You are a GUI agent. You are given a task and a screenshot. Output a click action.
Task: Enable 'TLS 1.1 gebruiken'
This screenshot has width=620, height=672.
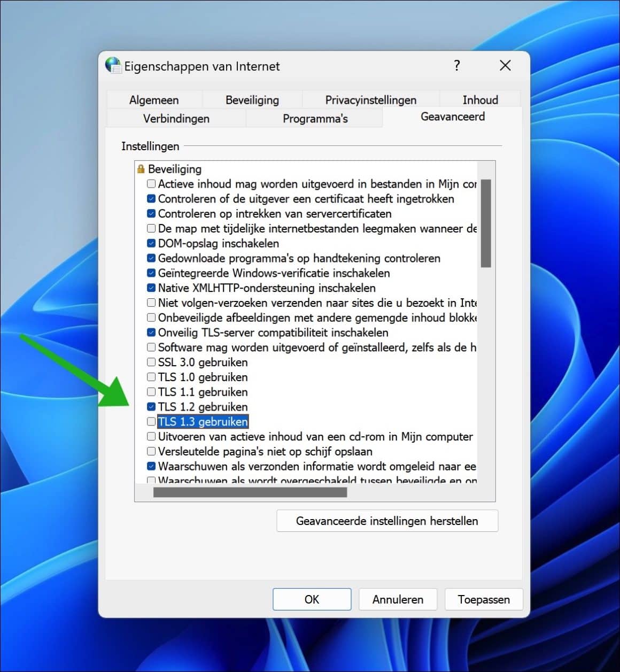coord(151,392)
